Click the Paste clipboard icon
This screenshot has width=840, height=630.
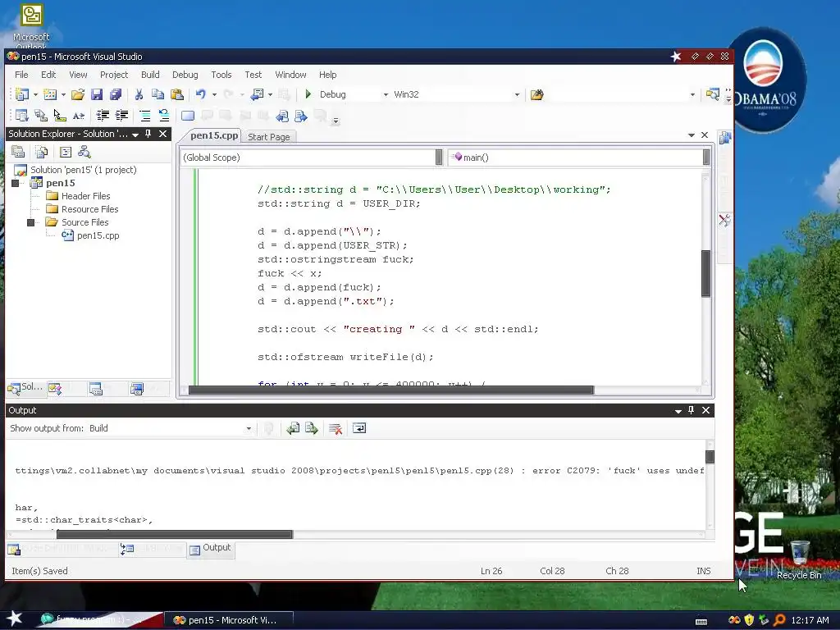[177, 94]
